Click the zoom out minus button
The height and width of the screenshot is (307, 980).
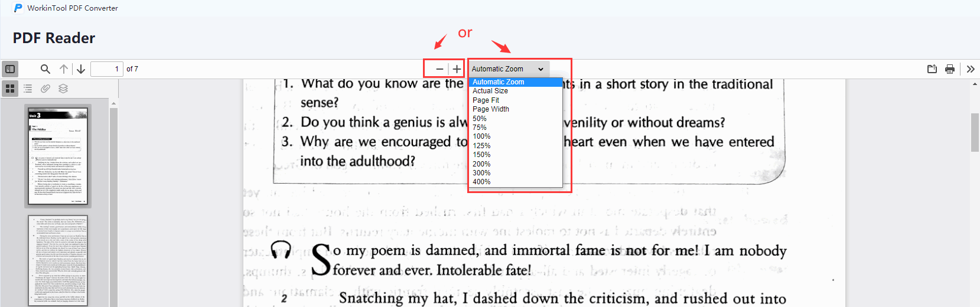[439, 69]
